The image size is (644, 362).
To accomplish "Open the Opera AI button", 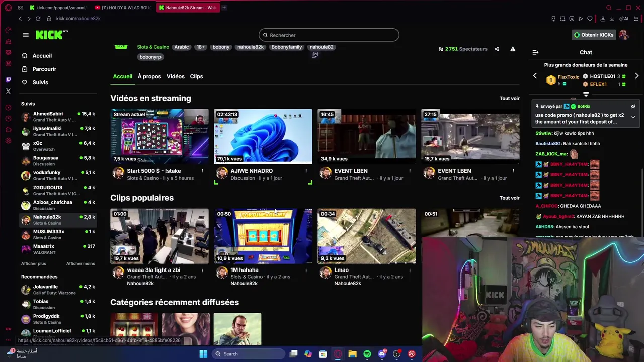I will (x=624, y=19).
